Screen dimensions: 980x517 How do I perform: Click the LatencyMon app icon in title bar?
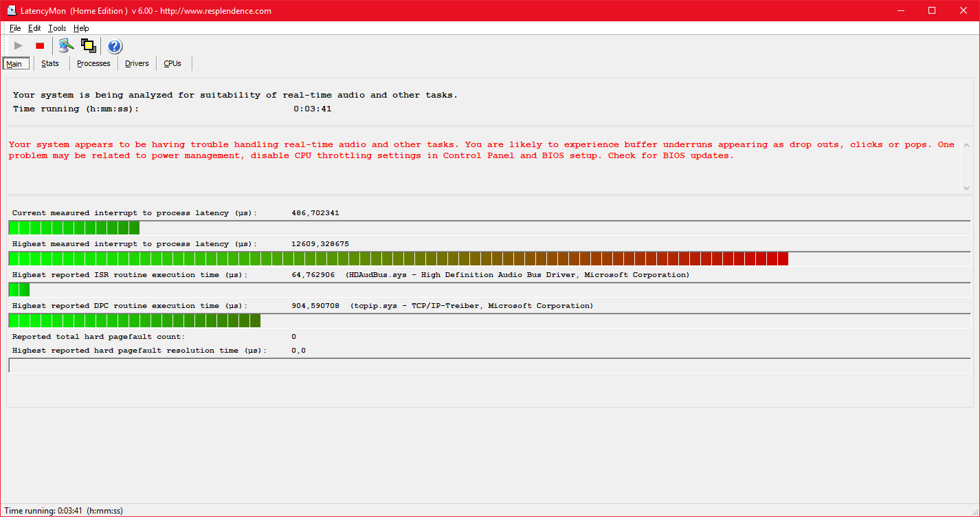coord(12,10)
